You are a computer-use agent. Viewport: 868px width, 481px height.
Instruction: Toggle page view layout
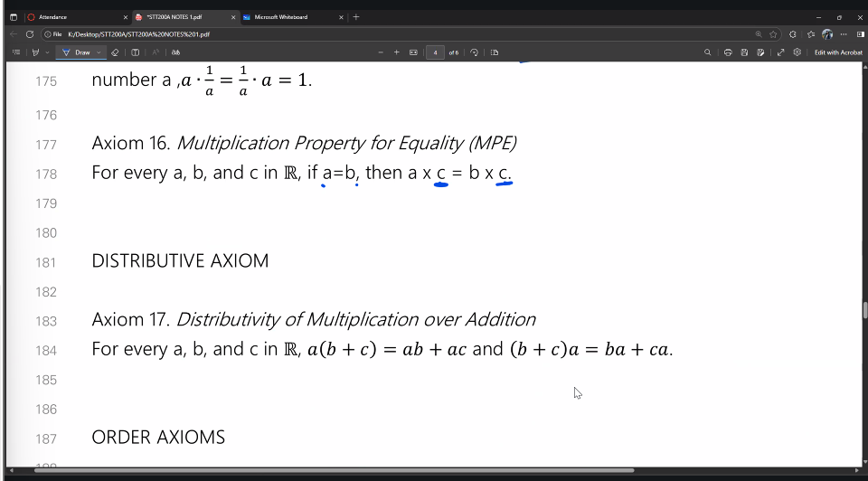tap(495, 52)
